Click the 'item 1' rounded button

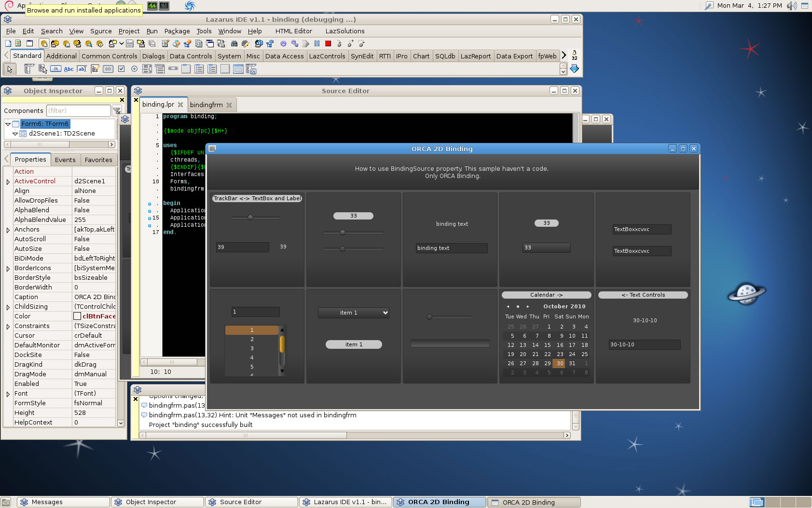coord(354,344)
